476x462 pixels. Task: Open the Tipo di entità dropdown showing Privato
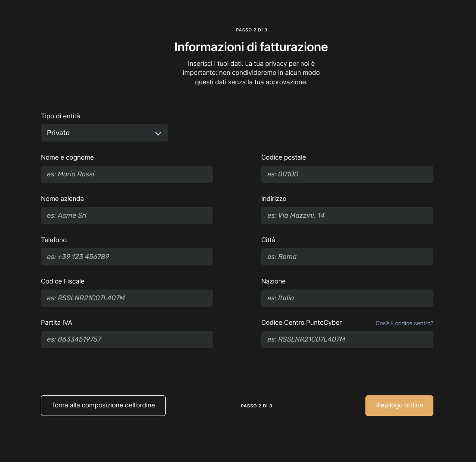coord(104,133)
